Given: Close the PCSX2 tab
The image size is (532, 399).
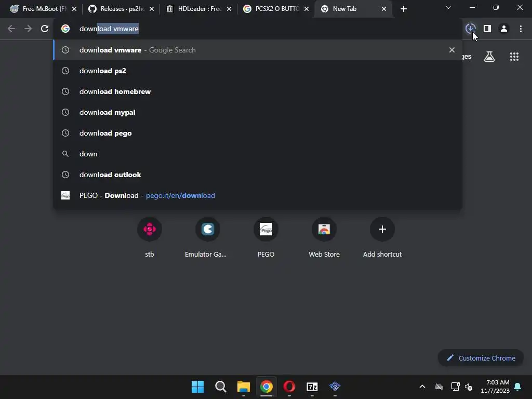Looking at the screenshot, I should pos(307,9).
